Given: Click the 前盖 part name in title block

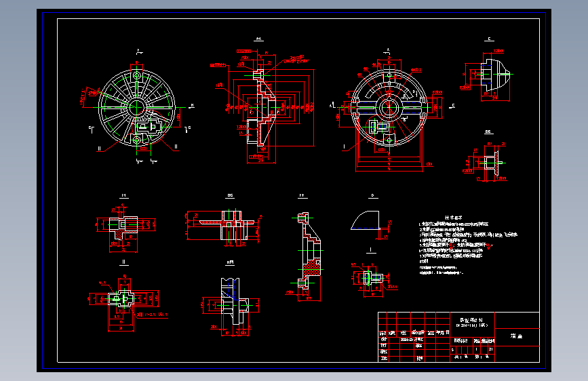Looking at the screenshot, I should 516,336.
